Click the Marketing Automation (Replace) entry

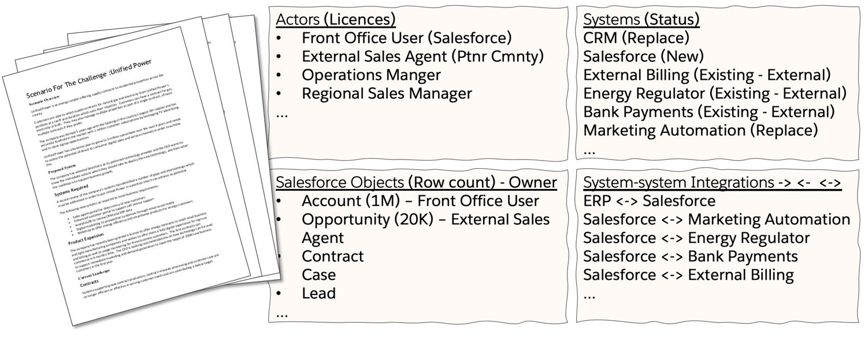(x=700, y=130)
